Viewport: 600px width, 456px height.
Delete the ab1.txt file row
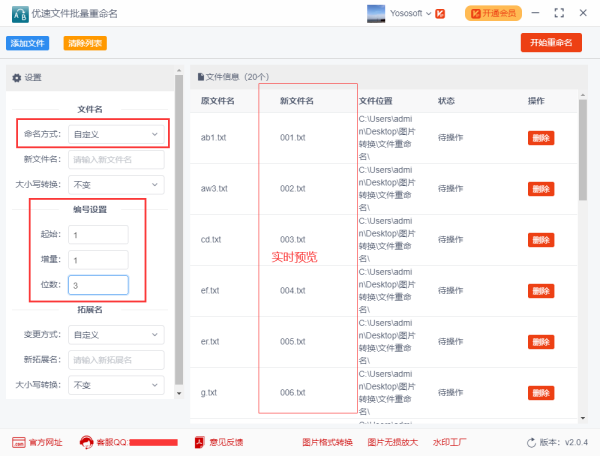click(540, 138)
